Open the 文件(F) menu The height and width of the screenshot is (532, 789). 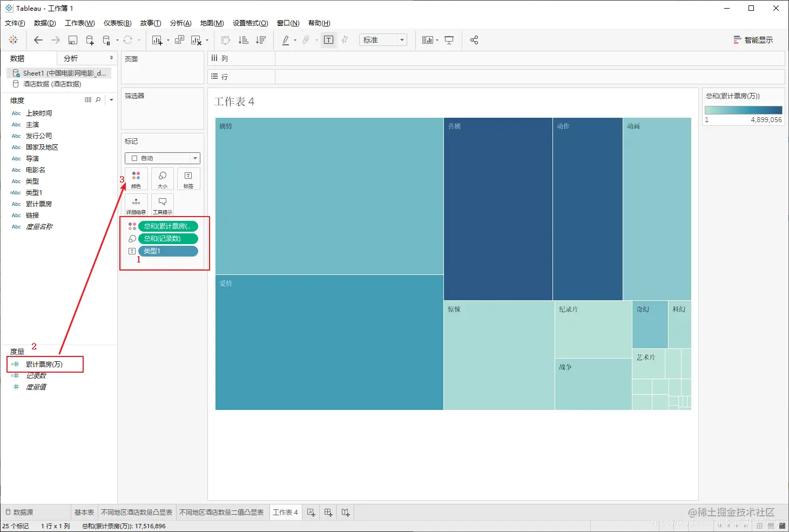pyautogui.click(x=15, y=23)
